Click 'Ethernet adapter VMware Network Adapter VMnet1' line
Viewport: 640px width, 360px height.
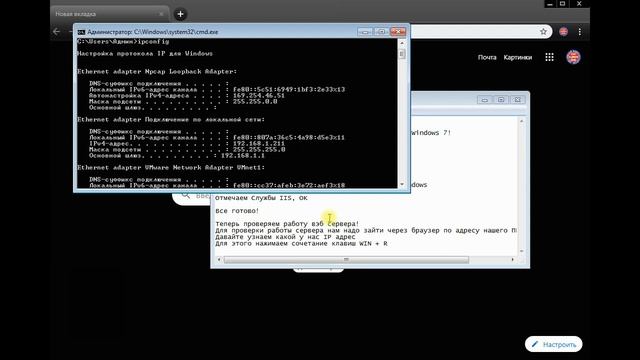coord(171,167)
